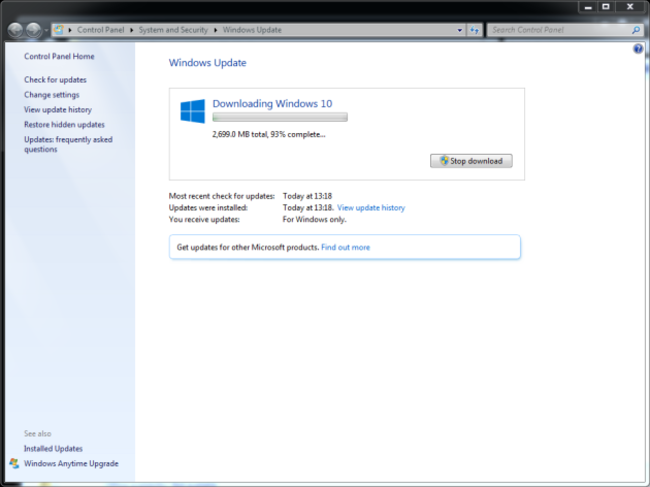650x487 pixels.
Task: Open Change settings
Action: click(x=51, y=95)
